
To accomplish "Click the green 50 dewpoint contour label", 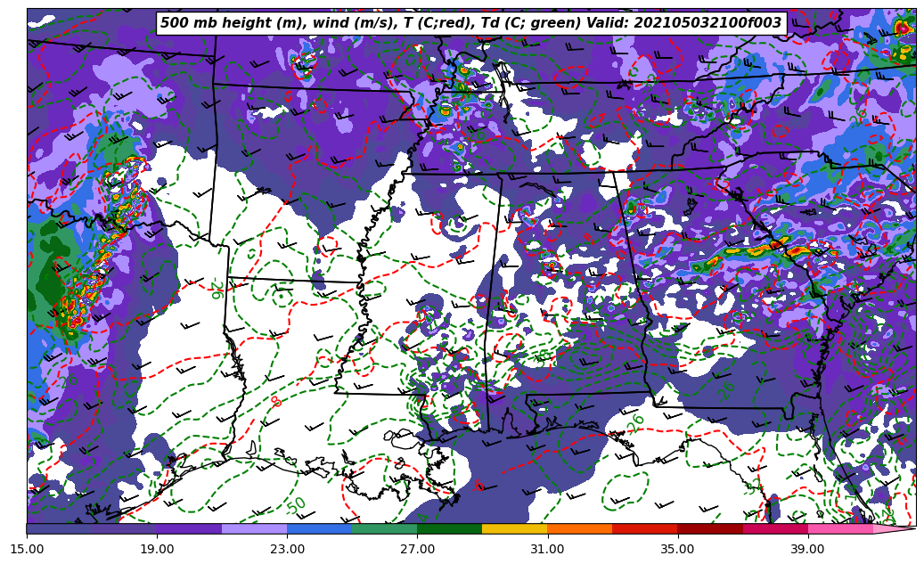I will (297, 505).
